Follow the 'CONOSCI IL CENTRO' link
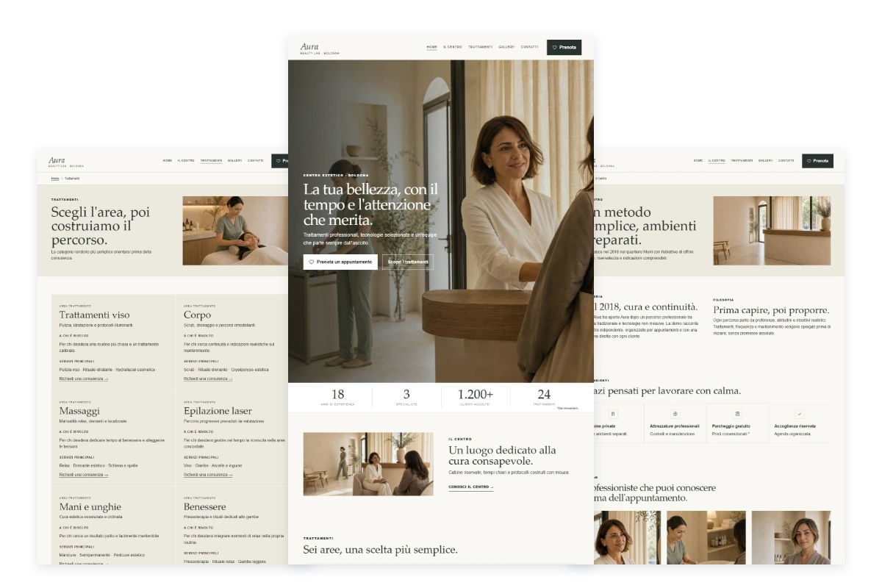Image resolution: width=882 pixels, height=588 pixels. pyautogui.click(x=471, y=487)
